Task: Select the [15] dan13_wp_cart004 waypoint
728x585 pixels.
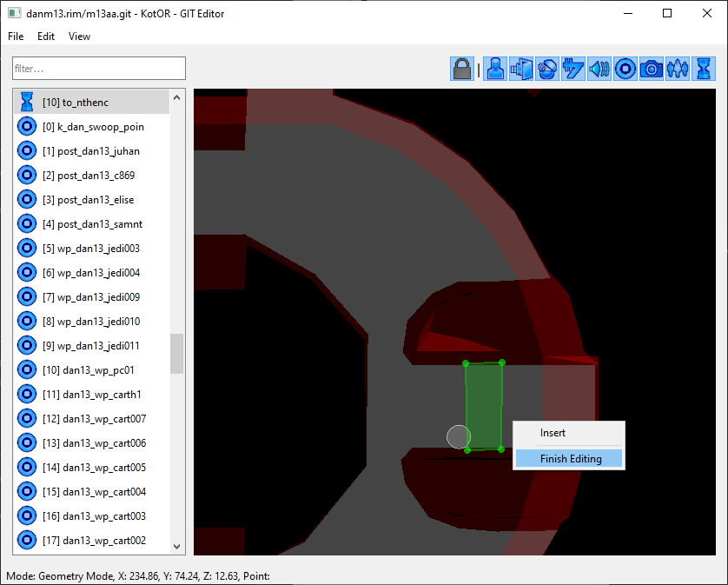Action: coord(91,492)
